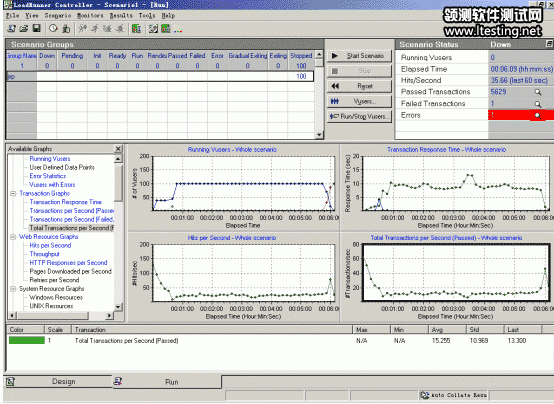554x404 pixels.
Task: Click the Start Scenario button
Action: (359, 56)
